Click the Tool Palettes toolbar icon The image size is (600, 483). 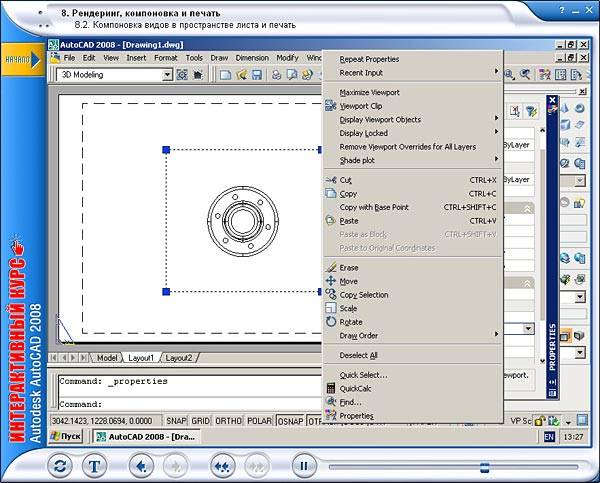576,75
